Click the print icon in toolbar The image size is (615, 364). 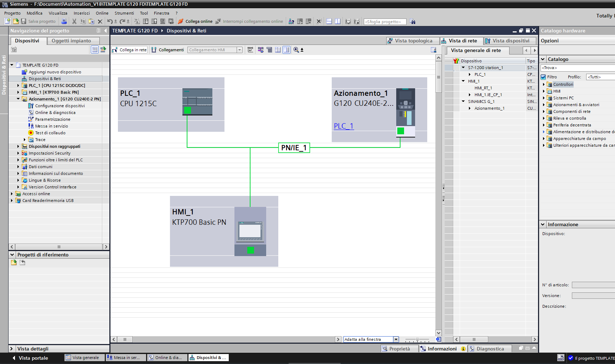click(64, 21)
